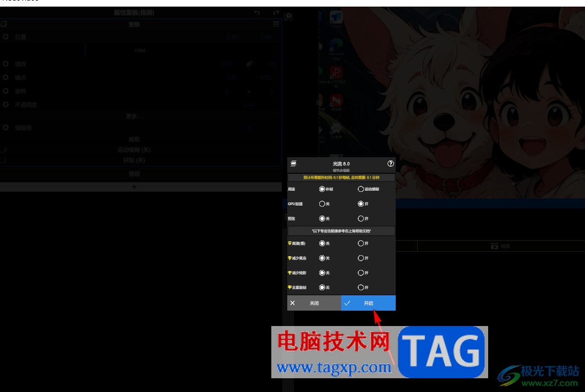Click the magnifier zoom icon beside the preview
The image size is (585, 392).
pos(288,16)
